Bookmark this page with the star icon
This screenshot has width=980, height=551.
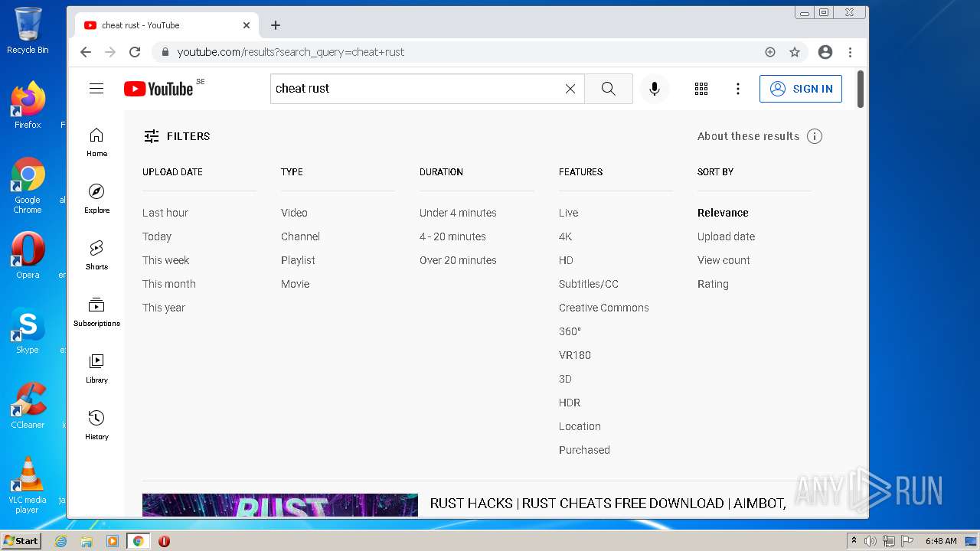[795, 52]
